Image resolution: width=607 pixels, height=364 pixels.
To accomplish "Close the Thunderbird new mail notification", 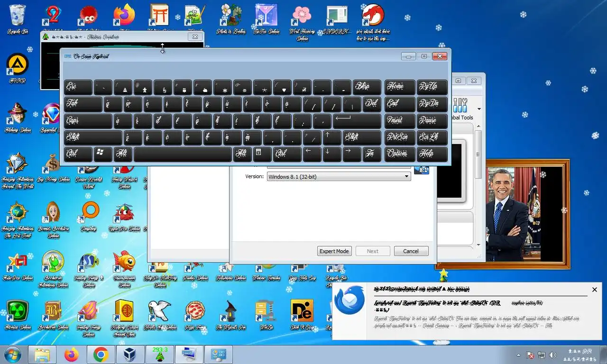I will (x=595, y=290).
